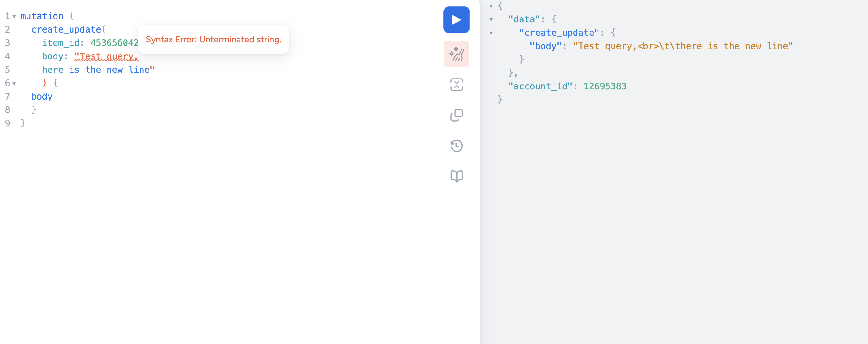Click the "account_id" key in the response
Image resolution: width=868 pixels, height=344 pixels.
pyautogui.click(x=540, y=86)
